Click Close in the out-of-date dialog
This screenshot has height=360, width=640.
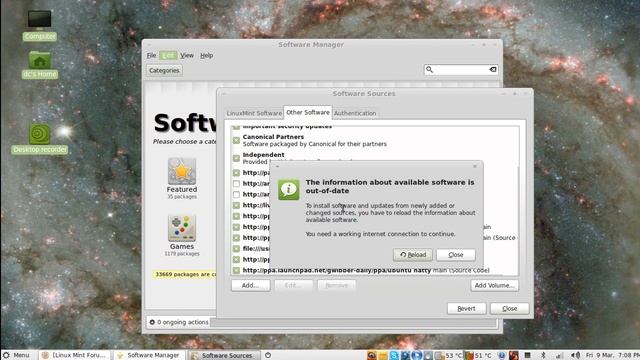(x=456, y=255)
